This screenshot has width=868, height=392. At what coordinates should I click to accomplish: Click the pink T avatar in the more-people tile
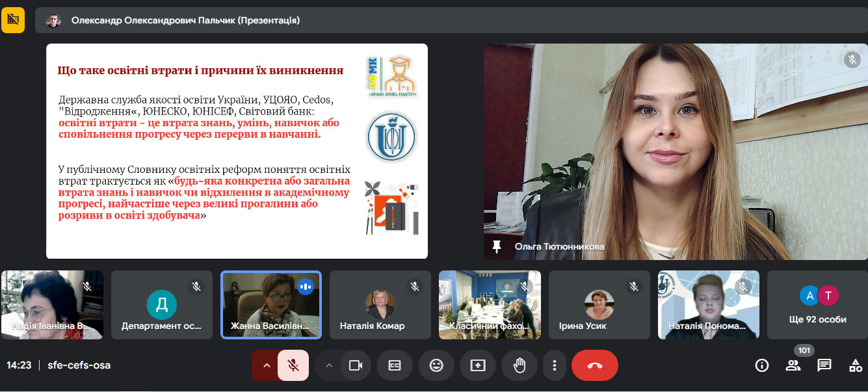pyautogui.click(x=828, y=295)
